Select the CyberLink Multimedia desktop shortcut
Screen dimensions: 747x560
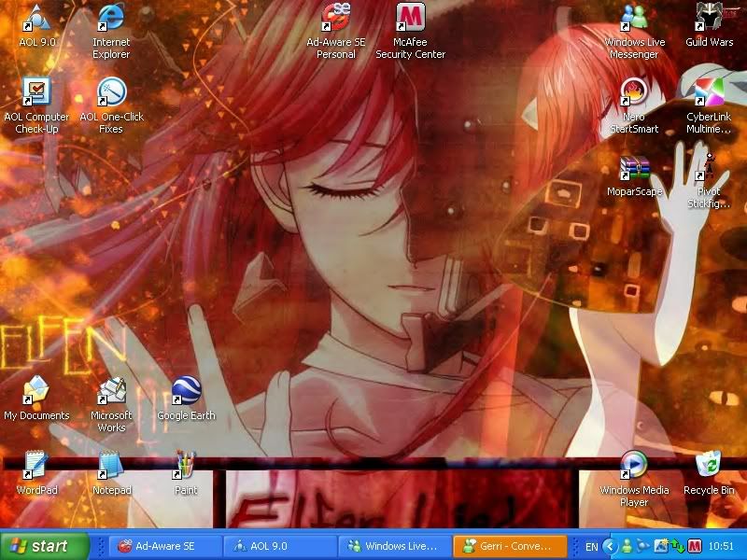tap(709, 105)
